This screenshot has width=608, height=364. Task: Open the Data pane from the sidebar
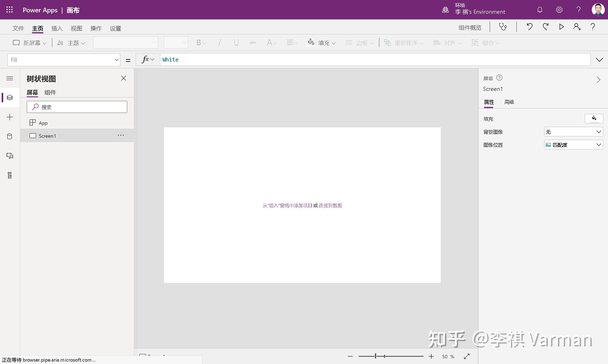click(10, 136)
